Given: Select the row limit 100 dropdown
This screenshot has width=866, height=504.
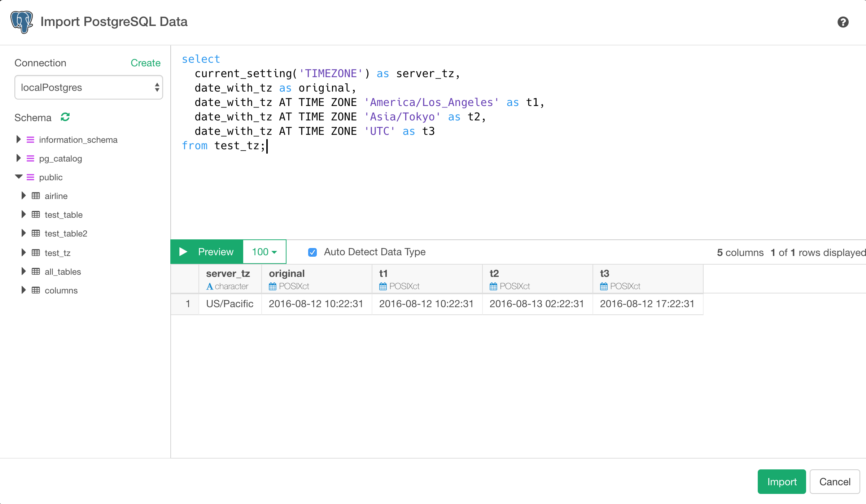Looking at the screenshot, I should [263, 251].
